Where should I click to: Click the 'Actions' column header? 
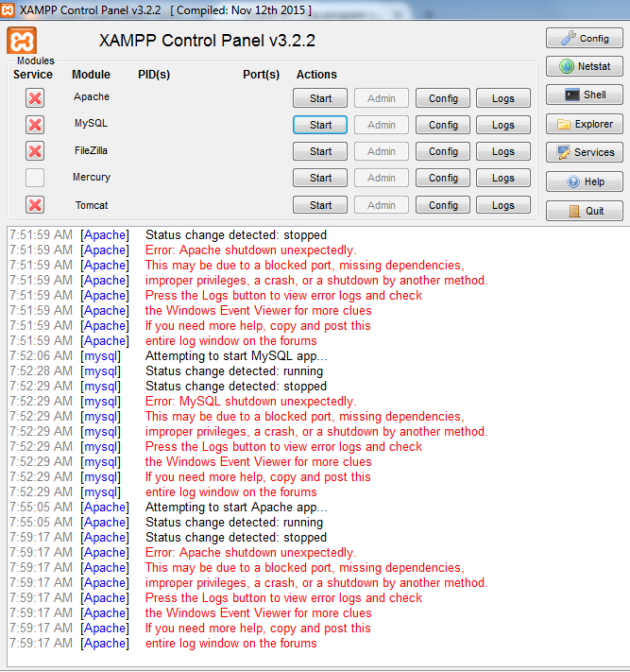316,75
